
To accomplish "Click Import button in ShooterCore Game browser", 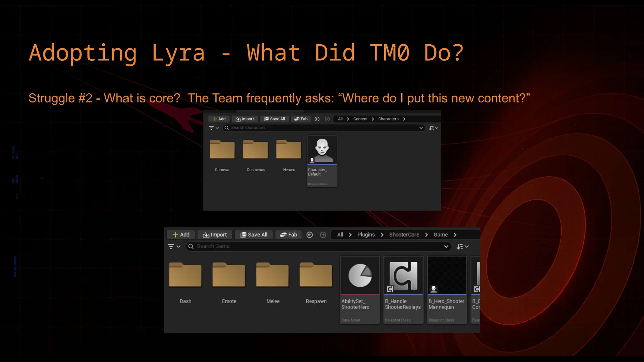I will 215,235.
